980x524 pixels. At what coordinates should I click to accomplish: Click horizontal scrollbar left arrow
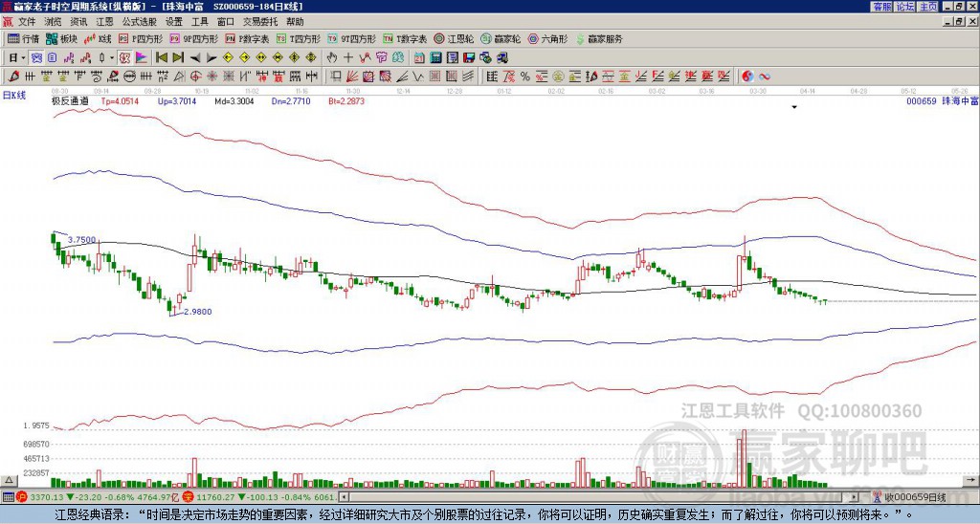click(343, 497)
